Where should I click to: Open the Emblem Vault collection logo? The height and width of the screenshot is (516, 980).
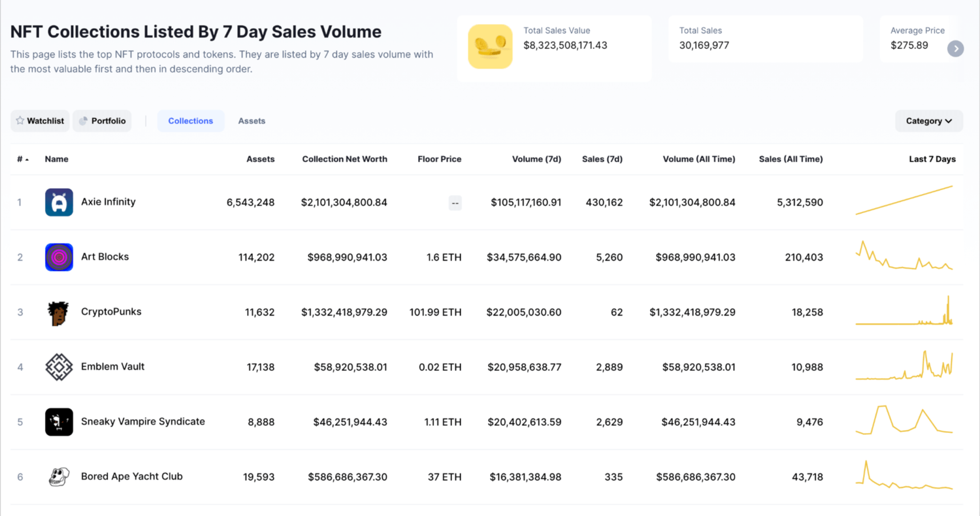59,367
